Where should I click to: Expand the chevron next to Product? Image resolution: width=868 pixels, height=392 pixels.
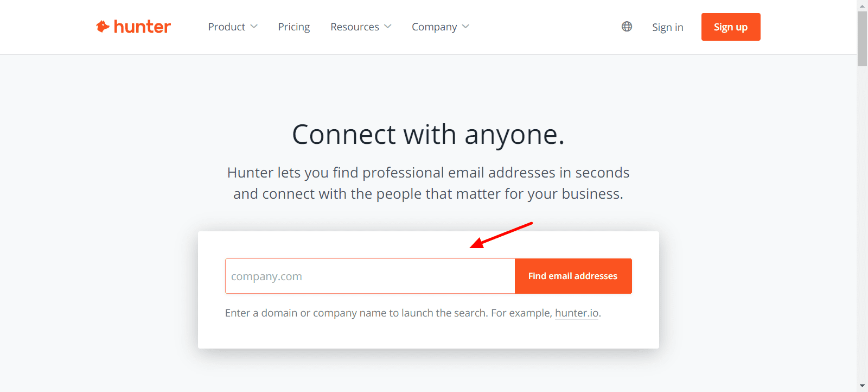(x=254, y=27)
